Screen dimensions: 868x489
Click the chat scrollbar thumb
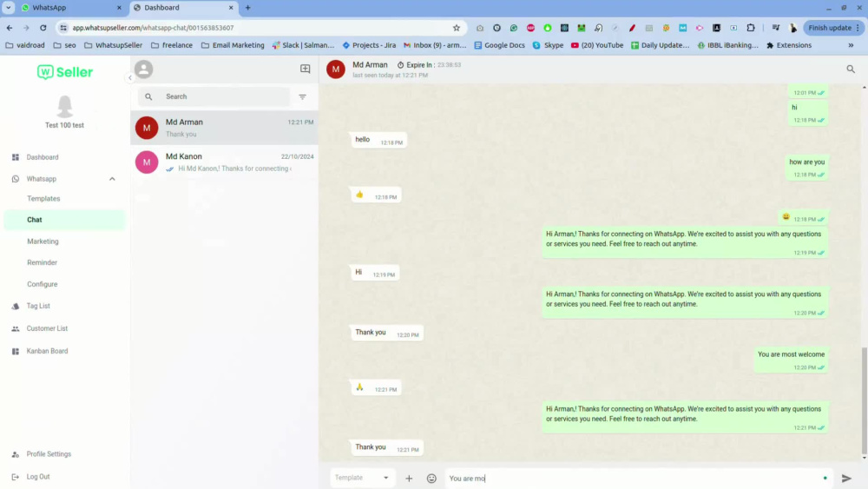(865, 400)
